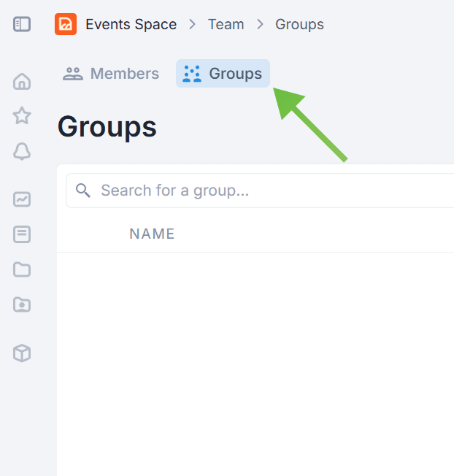Go to Home in the sidebar
The height and width of the screenshot is (476, 454).
pyautogui.click(x=22, y=81)
